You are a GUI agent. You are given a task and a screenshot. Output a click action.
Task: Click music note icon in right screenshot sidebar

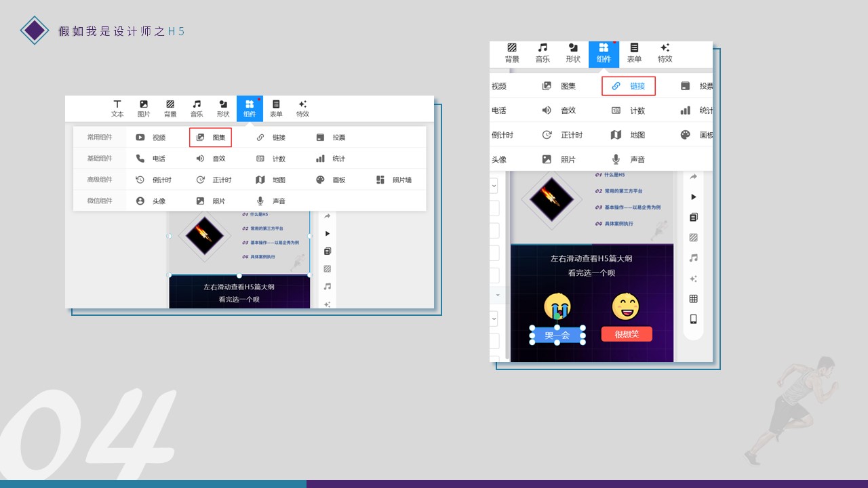pyautogui.click(x=693, y=258)
